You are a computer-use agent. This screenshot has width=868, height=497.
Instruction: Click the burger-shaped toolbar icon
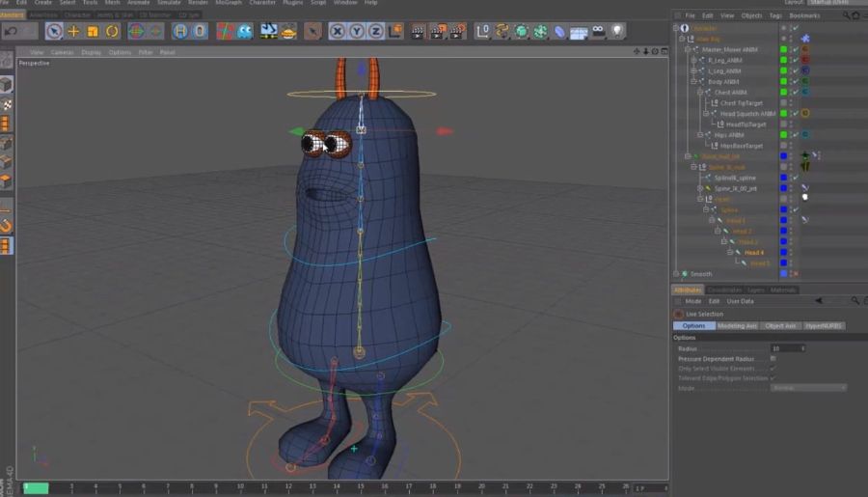(288, 31)
